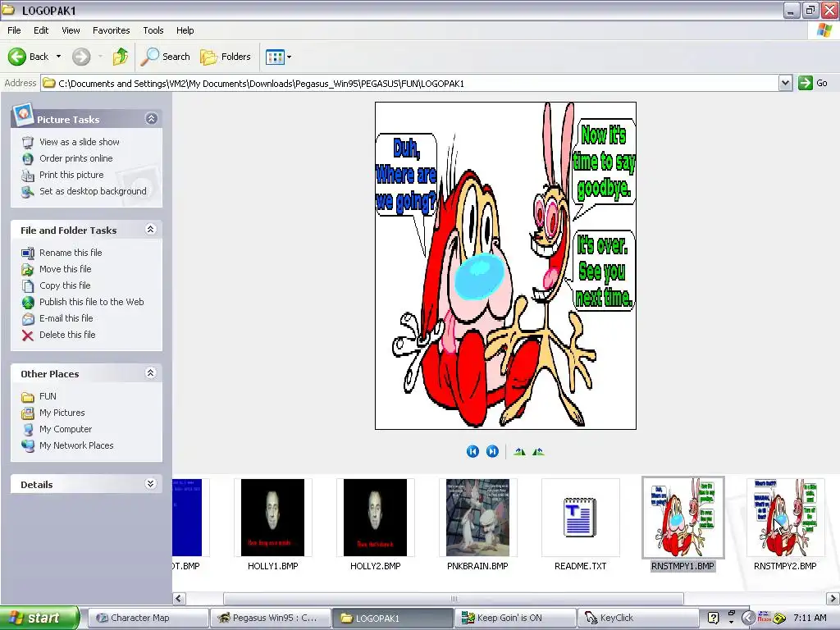Viewport: 840px width, 630px height.
Task: Click Order prints online
Action: (75, 158)
